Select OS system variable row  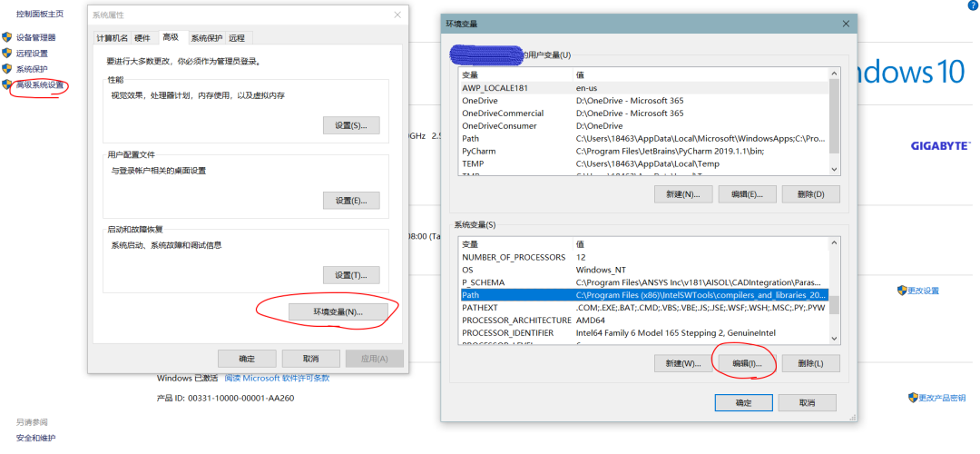point(643,270)
